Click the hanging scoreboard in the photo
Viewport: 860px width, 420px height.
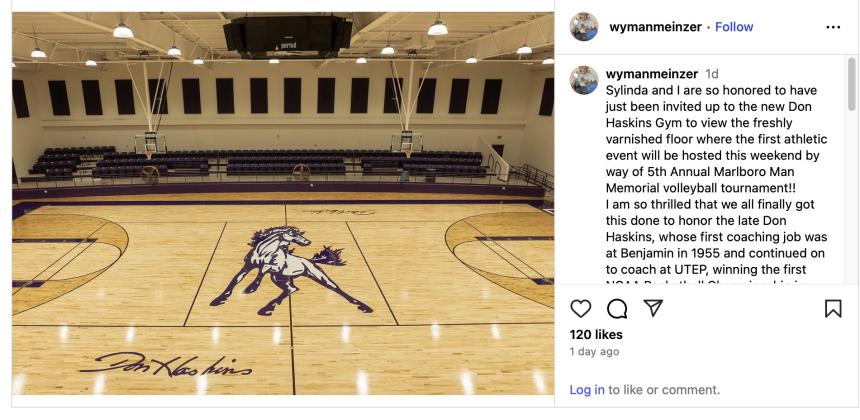[288, 36]
